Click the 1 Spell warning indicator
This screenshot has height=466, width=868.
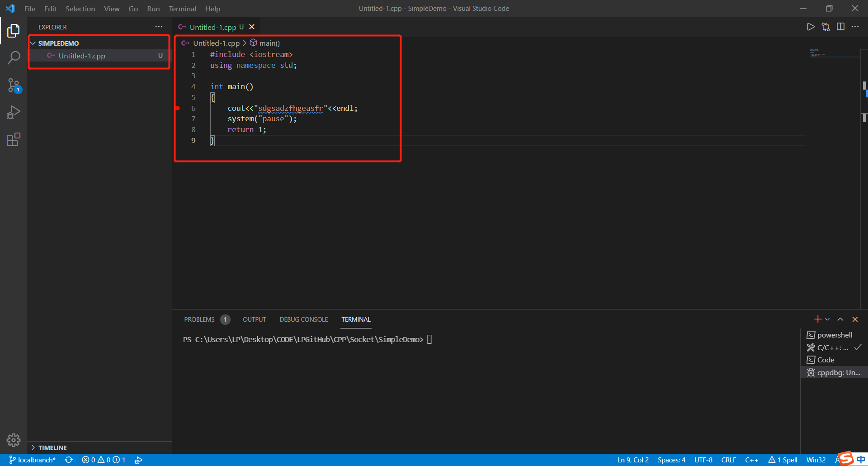tap(783, 460)
